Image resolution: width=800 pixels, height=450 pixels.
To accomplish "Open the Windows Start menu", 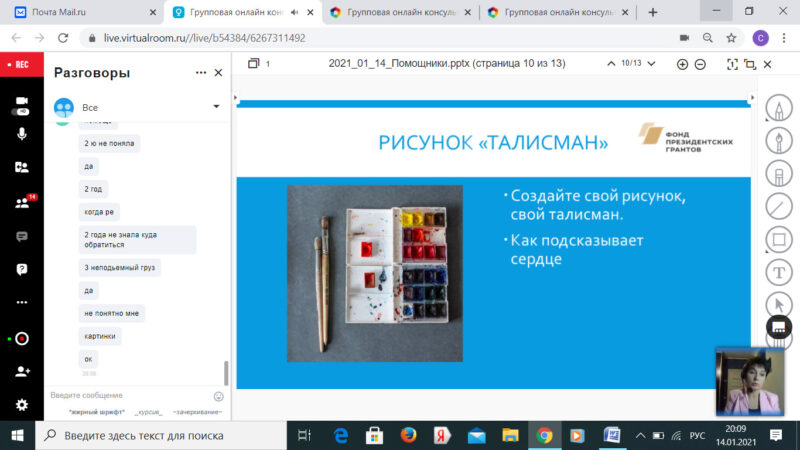I will pos(17,435).
